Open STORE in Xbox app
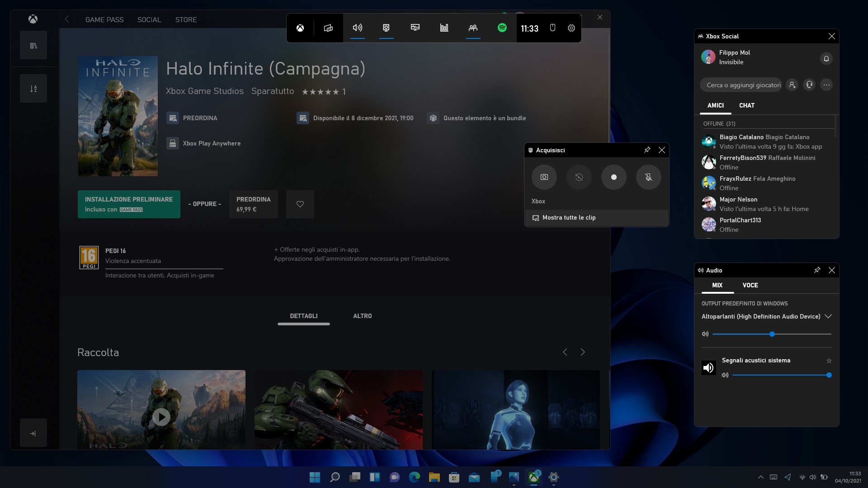The height and width of the screenshot is (488, 868). (186, 20)
